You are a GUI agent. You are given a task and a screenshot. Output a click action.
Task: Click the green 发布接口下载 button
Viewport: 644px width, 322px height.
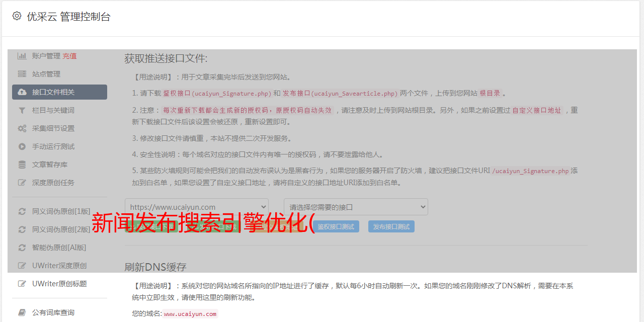point(214,226)
